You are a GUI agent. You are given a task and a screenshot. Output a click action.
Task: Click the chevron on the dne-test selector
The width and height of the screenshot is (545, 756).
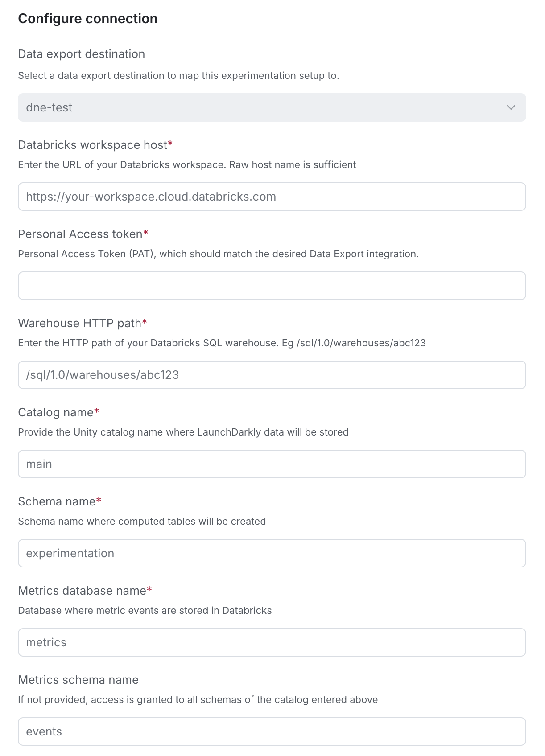point(510,107)
